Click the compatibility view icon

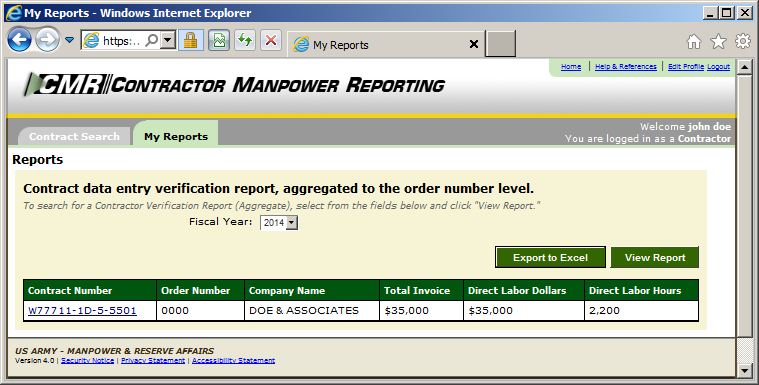click(x=219, y=41)
